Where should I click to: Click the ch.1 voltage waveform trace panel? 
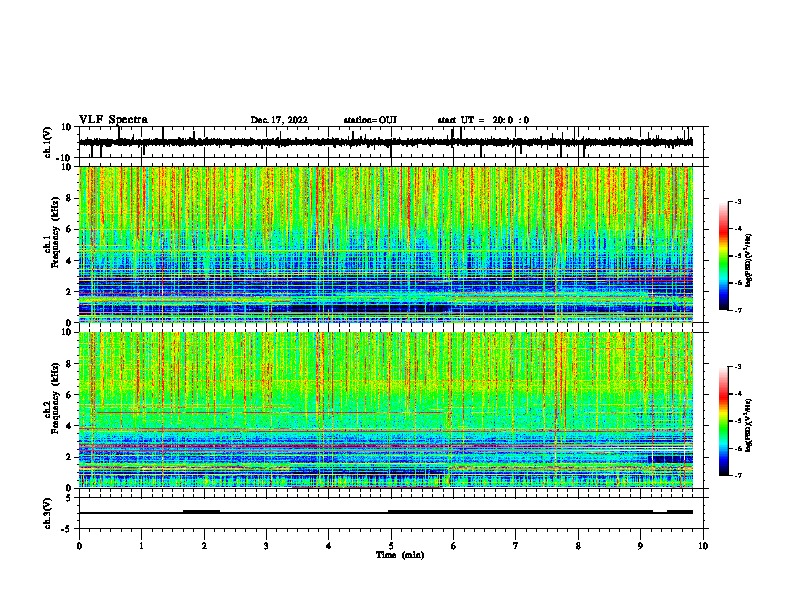click(393, 142)
